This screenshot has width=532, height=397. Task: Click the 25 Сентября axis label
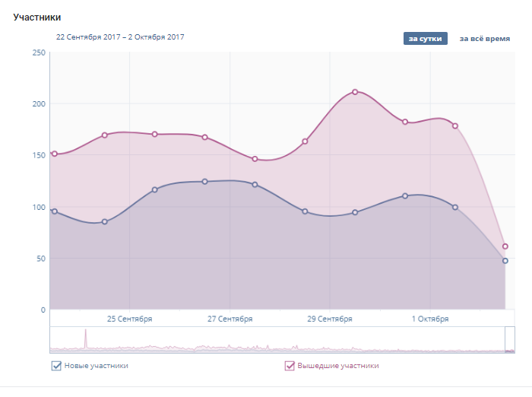tap(129, 319)
